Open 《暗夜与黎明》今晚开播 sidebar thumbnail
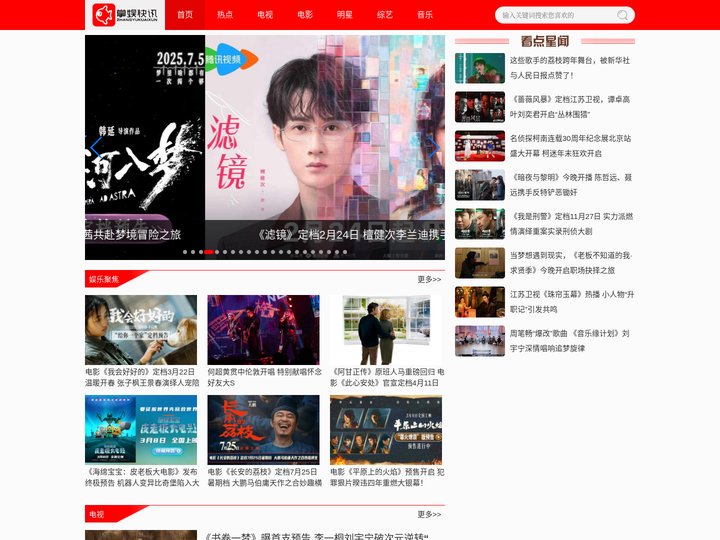 (480, 185)
